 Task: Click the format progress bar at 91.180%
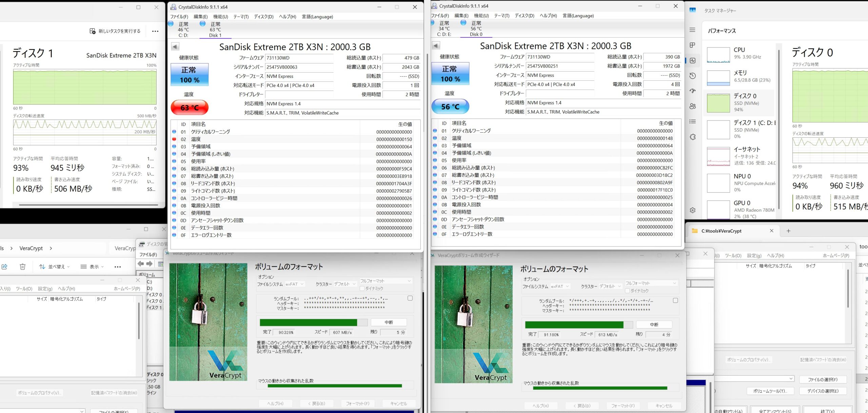click(x=578, y=325)
